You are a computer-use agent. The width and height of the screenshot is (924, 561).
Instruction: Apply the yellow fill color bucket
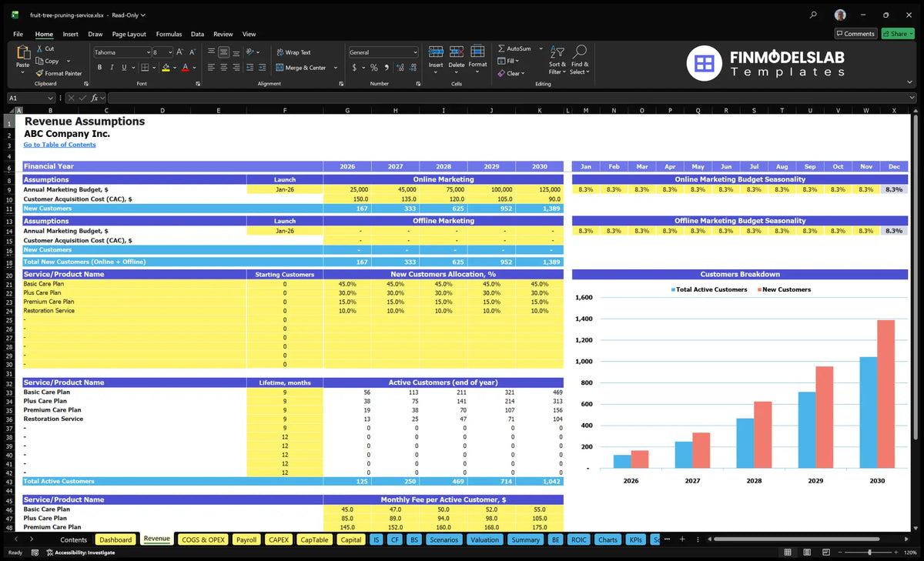(166, 68)
